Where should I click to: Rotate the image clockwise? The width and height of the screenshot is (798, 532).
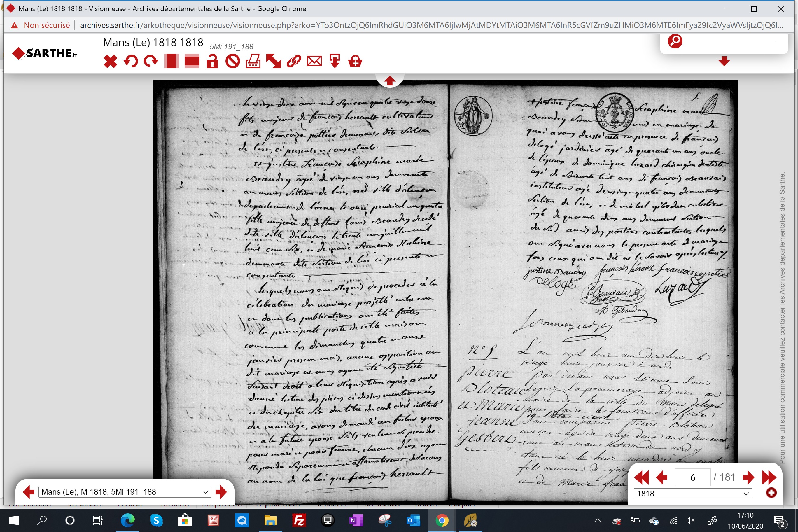[151, 62]
